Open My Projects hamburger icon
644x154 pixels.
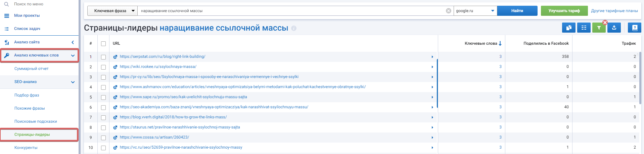tap(7, 15)
